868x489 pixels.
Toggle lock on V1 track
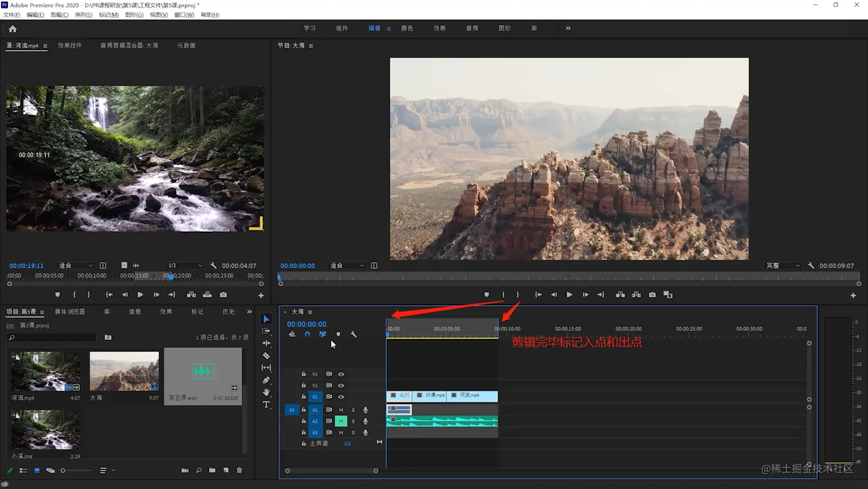click(304, 397)
